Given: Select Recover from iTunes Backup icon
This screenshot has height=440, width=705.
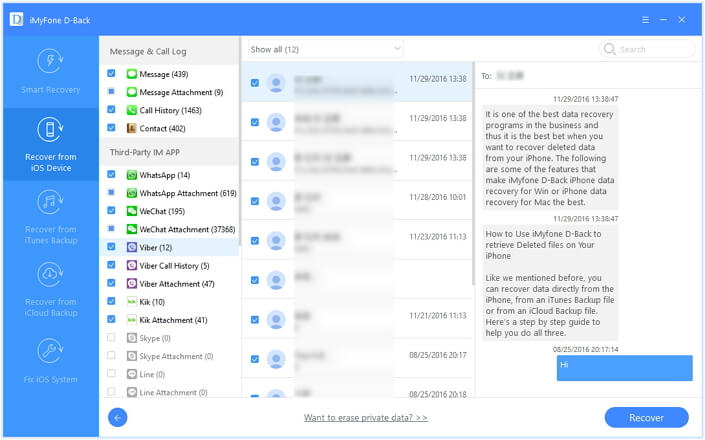Looking at the screenshot, I should (x=50, y=201).
